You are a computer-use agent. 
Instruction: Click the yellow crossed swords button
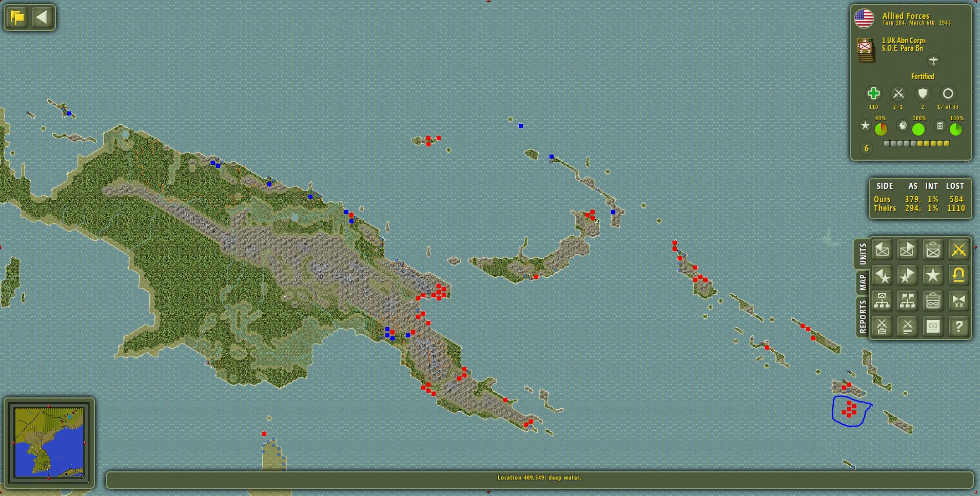(958, 250)
